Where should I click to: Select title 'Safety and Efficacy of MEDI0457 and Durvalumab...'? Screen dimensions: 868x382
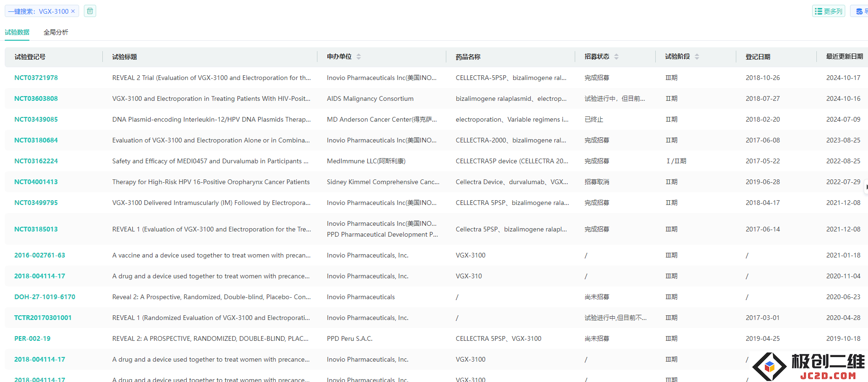210,161
